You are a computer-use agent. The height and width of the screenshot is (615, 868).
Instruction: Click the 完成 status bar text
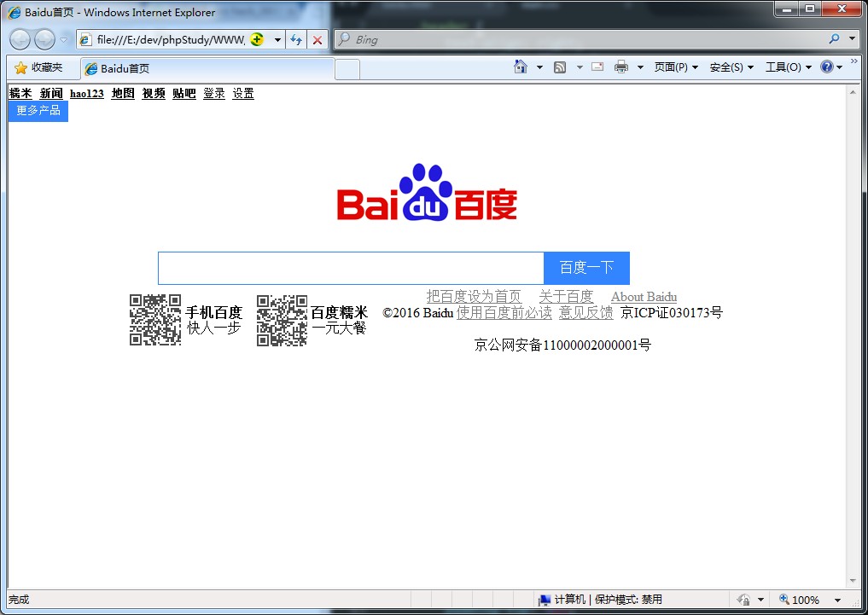coord(19,600)
